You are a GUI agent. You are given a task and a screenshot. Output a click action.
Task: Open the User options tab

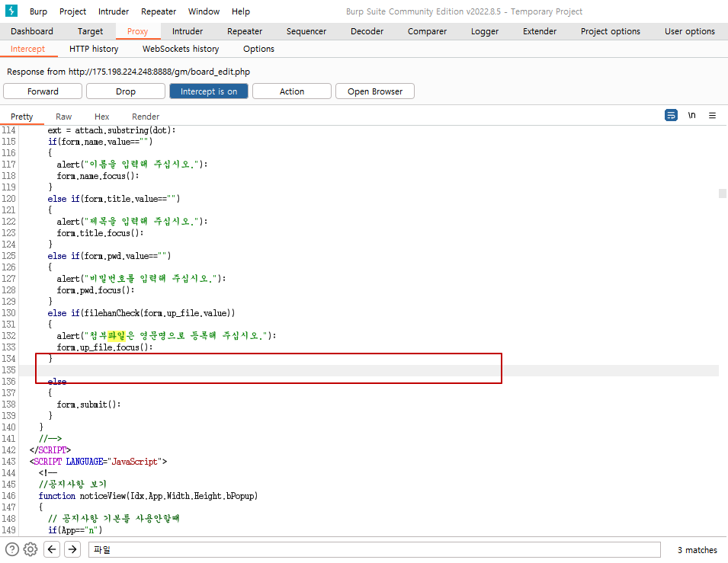[689, 31]
